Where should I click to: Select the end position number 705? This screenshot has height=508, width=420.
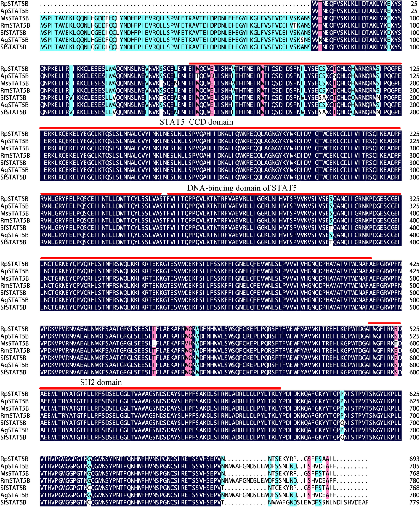pyautogui.click(x=414, y=466)
